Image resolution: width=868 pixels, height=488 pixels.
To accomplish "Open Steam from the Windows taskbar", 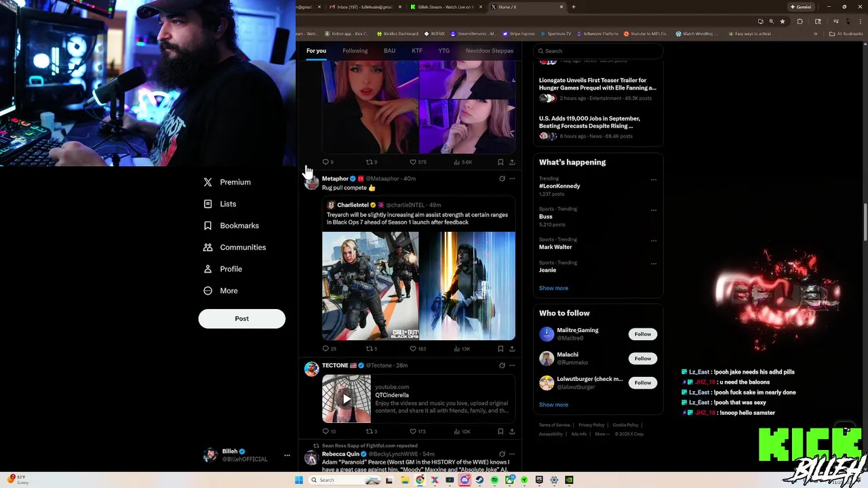I will 479,480.
